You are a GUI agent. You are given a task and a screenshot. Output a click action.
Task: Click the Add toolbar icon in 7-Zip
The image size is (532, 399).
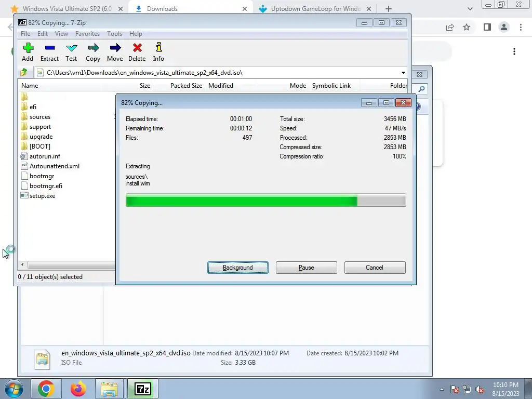28,48
